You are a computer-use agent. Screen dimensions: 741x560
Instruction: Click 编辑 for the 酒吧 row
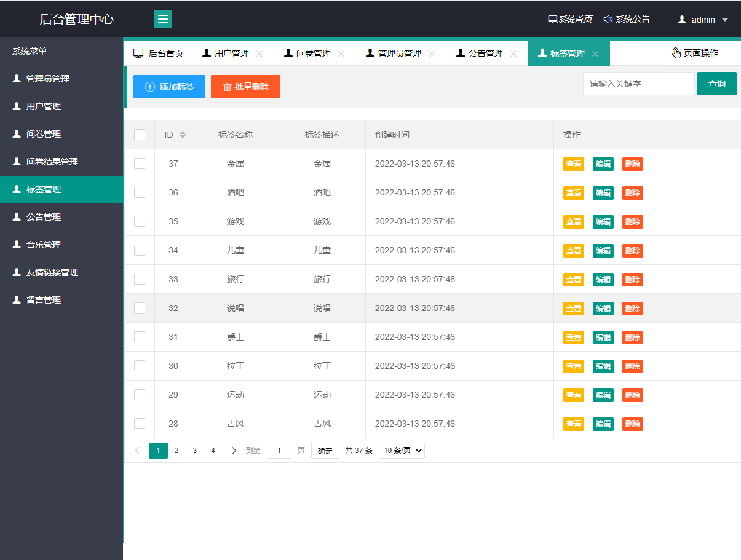coord(603,193)
